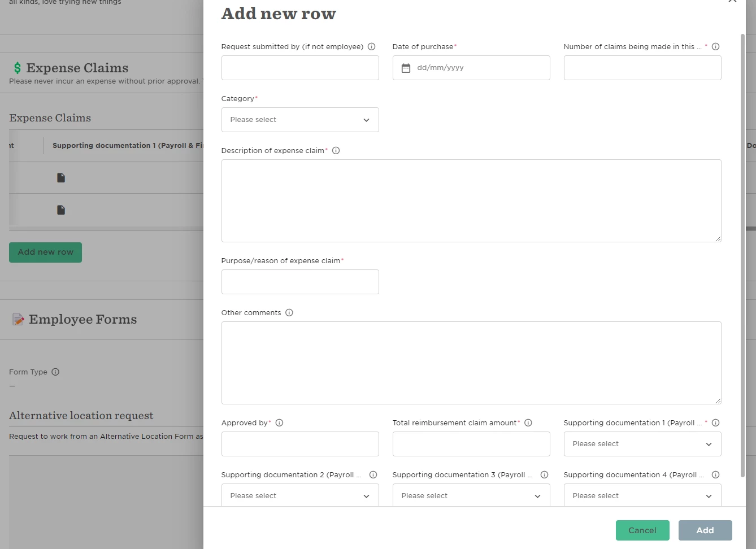The height and width of the screenshot is (549, 756).
Task: Click info icon beside Description of expense claim
Action: (336, 151)
